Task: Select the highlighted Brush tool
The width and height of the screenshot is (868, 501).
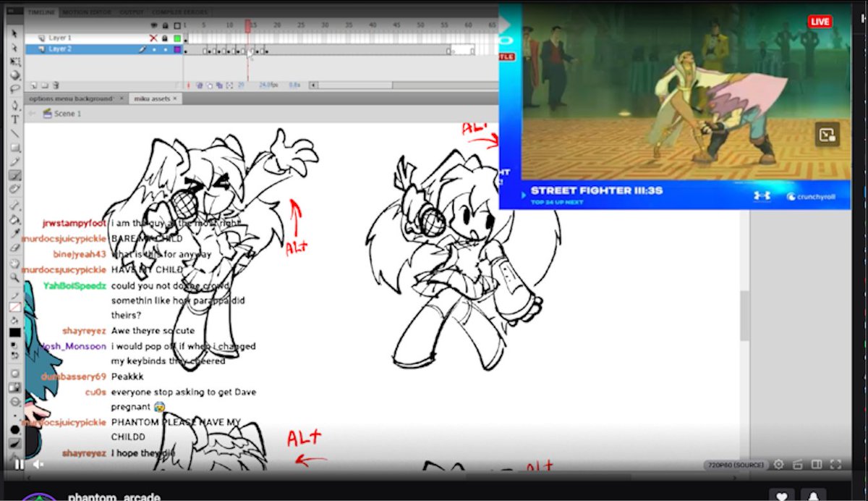Action: 14,175
